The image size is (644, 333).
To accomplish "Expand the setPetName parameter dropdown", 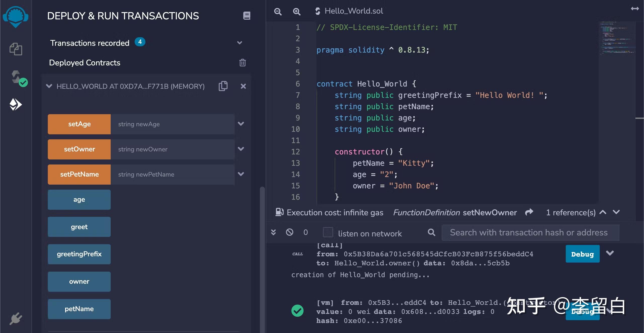I will coord(241,174).
